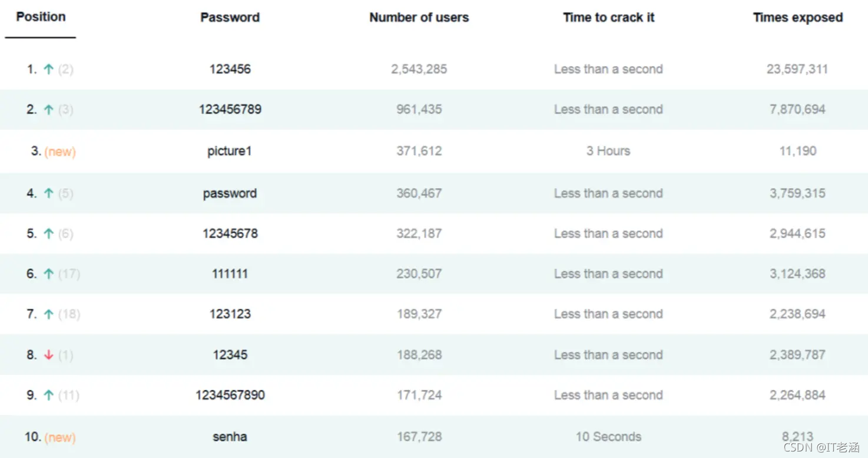
Task: Sort by the Position column header
Action: click(x=41, y=17)
